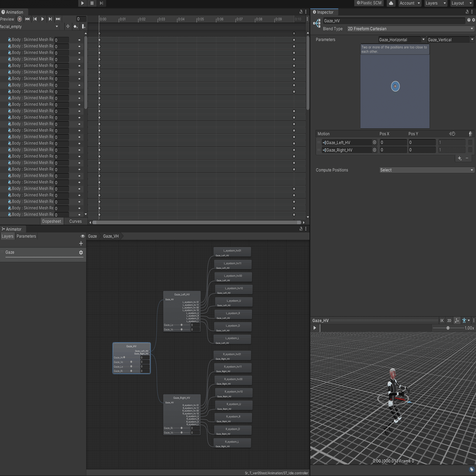Click the keyframe dot for the first Body property
This screenshot has width=476, height=476.
point(79,40)
